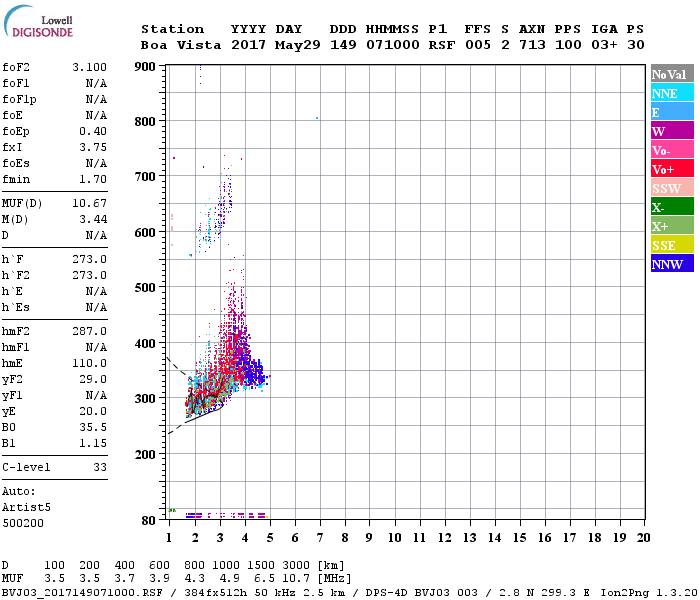Click the Ion2Png 1.3.20 version text

pyautogui.click(x=649, y=593)
